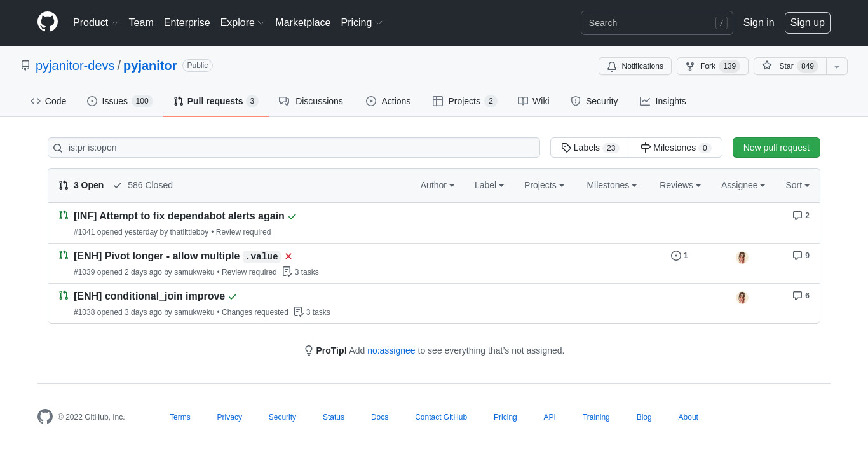868x463 pixels.
Task: Open the Discussions tab
Action: 311,101
